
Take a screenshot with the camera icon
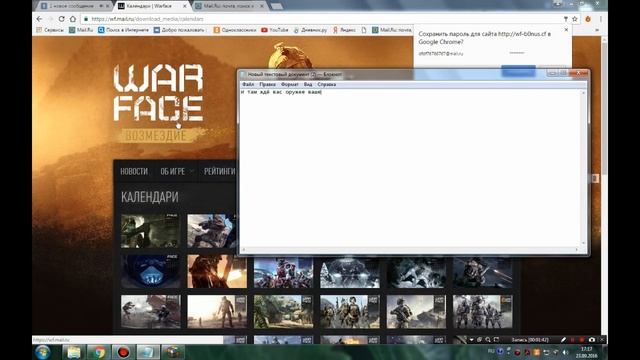591,340
